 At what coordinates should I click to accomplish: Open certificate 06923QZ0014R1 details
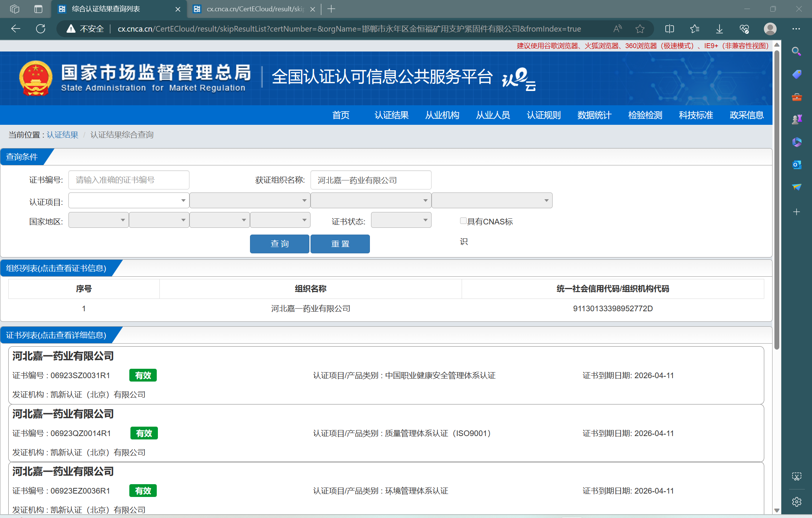point(386,433)
